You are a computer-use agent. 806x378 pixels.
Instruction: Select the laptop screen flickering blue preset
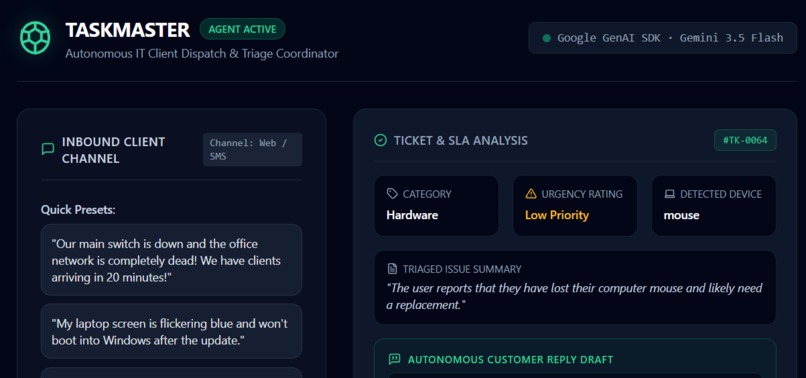pos(171,332)
